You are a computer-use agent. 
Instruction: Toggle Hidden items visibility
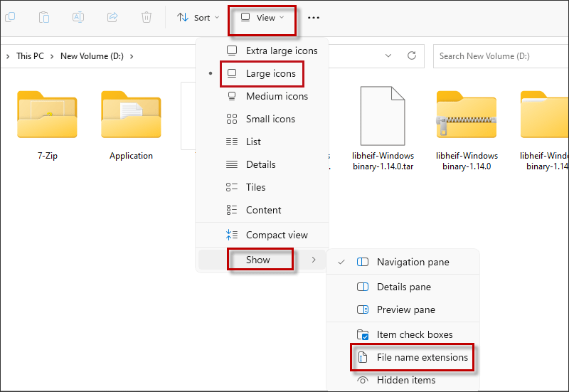point(403,380)
